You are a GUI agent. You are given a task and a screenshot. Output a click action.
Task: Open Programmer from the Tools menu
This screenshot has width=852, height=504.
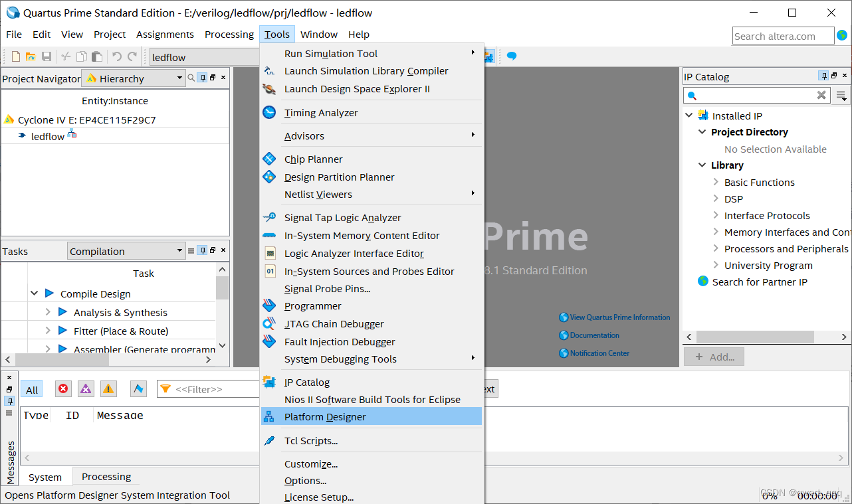372,305
